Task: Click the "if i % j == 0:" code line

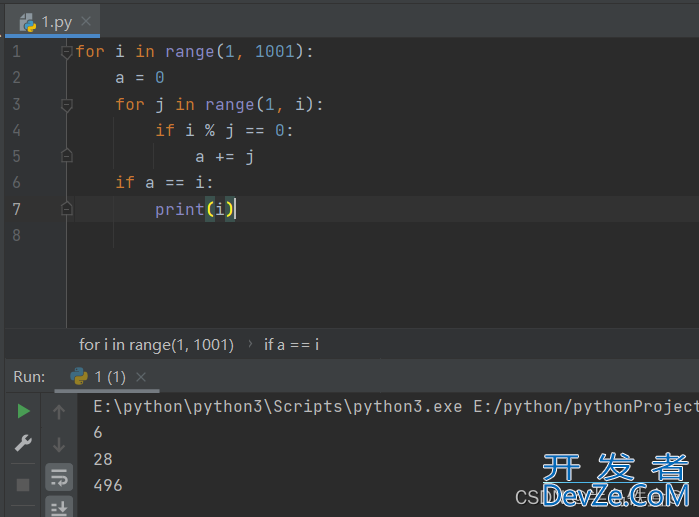Action: tap(224, 130)
